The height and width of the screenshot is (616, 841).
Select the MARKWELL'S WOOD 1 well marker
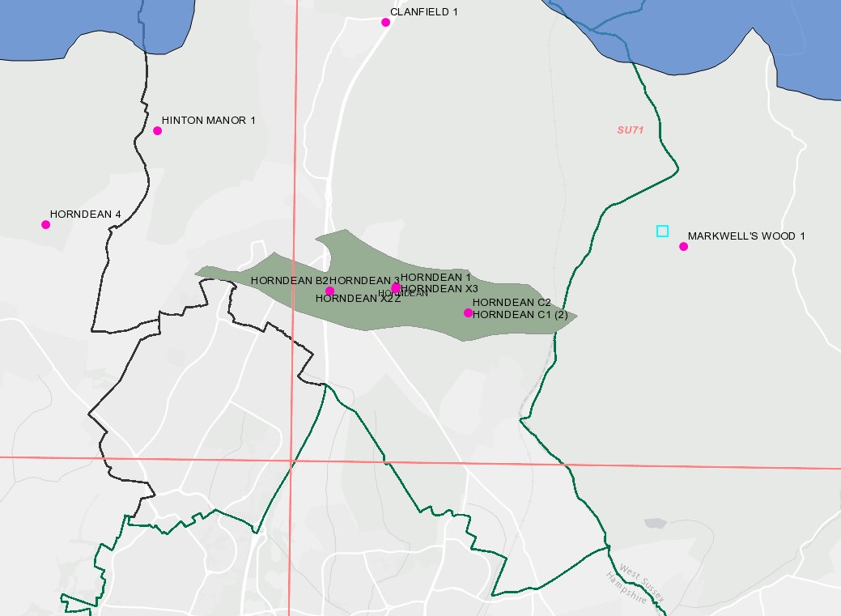(683, 247)
